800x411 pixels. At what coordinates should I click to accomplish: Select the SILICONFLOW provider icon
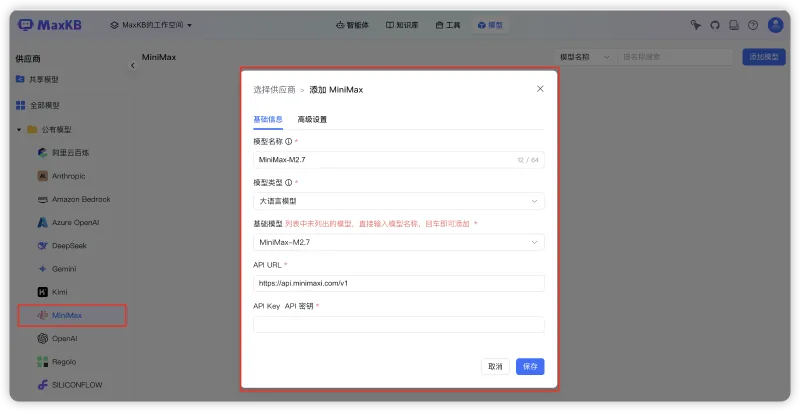[43, 385]
